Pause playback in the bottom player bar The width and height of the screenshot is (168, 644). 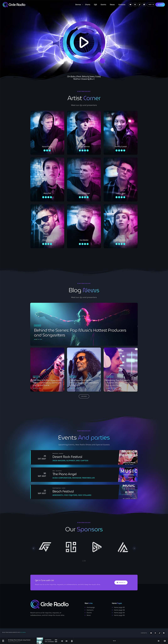(3, 641)
